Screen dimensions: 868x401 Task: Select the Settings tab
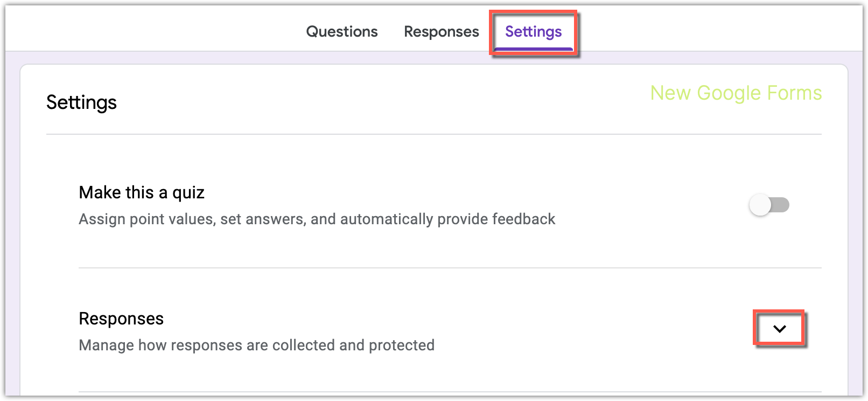[533, 31]
